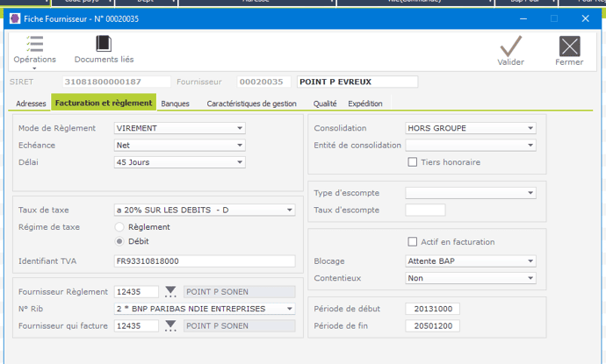Click POINT P SONEN beside Fournisseur Règlement
Image resolution: width=606 pixels, height=364 pixels.
(240, 292)
